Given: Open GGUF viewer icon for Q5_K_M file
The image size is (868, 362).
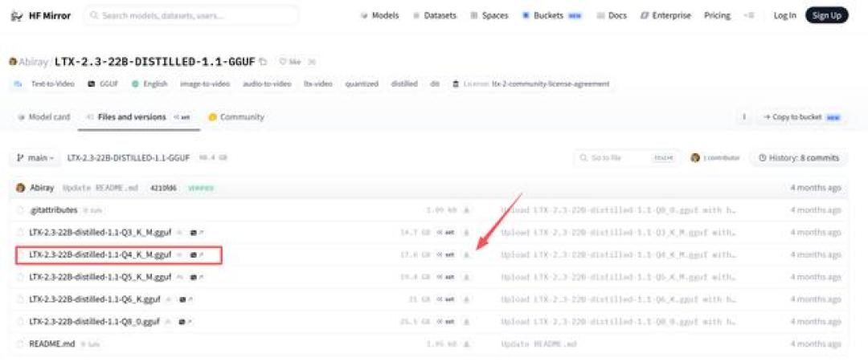Looking at the screenshot, I should coord(197,277).
